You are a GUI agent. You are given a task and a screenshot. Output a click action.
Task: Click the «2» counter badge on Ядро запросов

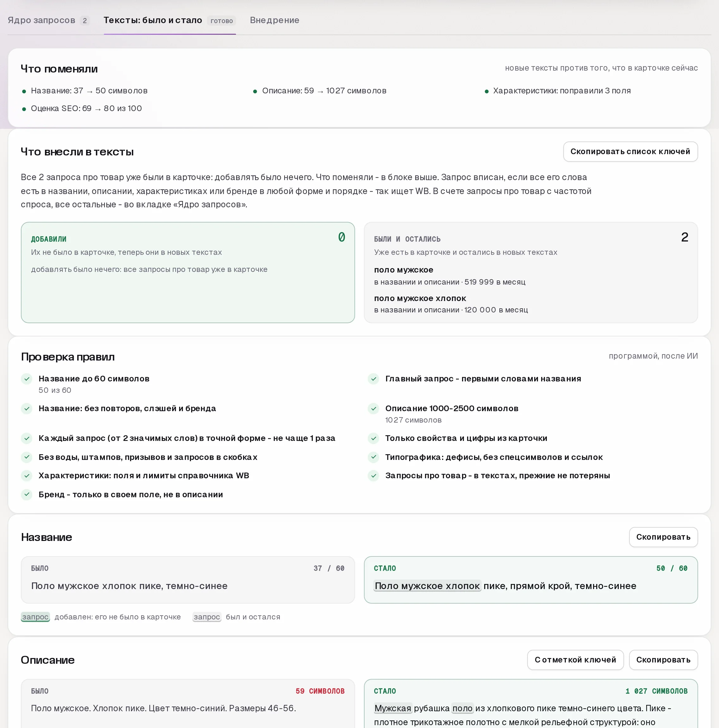[85, 21]
